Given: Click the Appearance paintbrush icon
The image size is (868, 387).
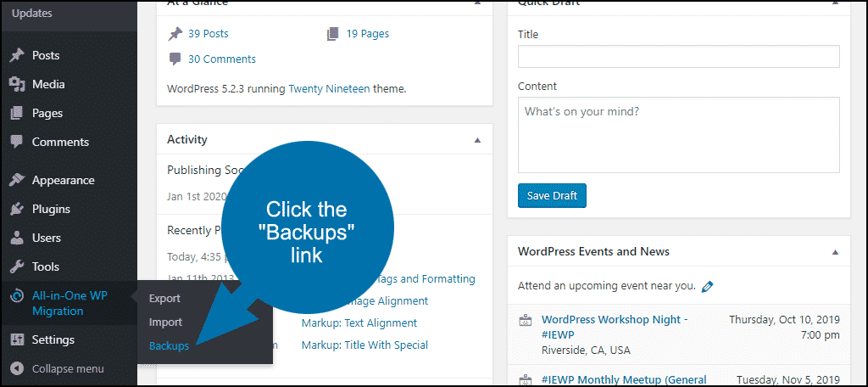Looking at the screenshot, I should coord(17,180).
